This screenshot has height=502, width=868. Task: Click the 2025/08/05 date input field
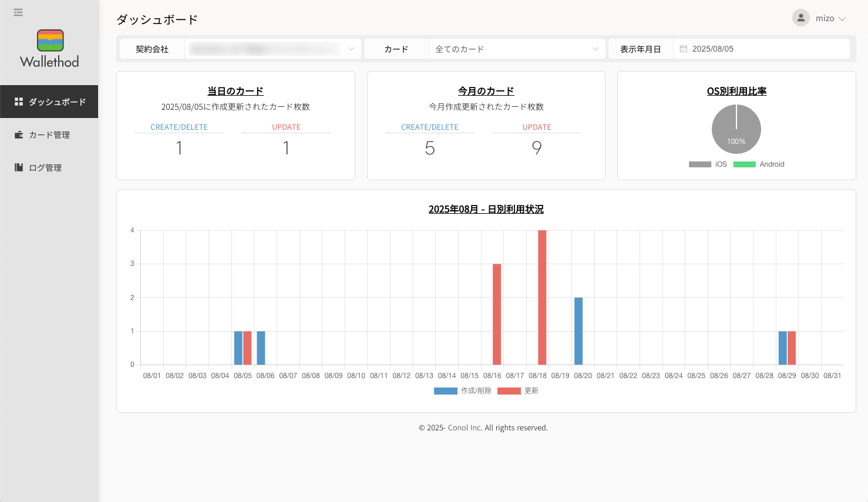pos(763,49)
